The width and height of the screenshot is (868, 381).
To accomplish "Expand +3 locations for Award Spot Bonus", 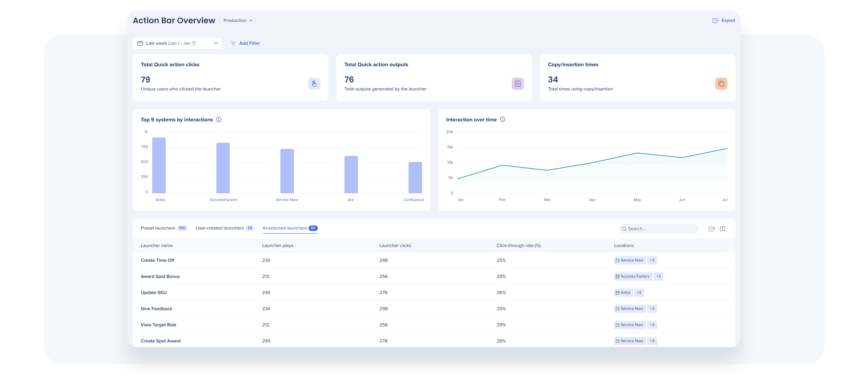I will point(658,276).
